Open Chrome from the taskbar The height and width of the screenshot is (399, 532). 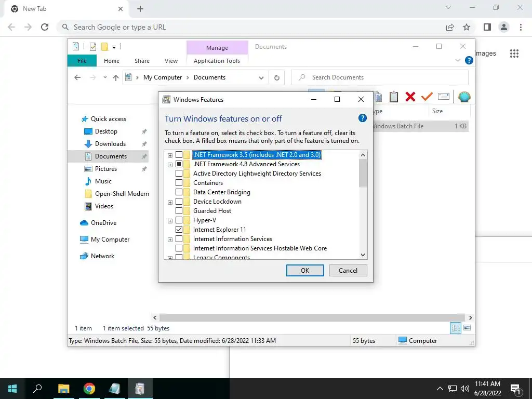(x=89, y=389)
